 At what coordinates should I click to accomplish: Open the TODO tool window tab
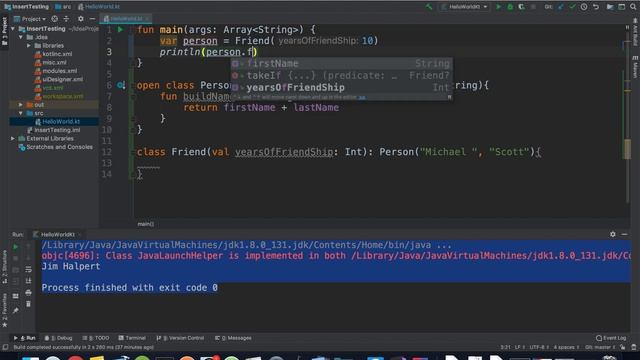(96, 338)
